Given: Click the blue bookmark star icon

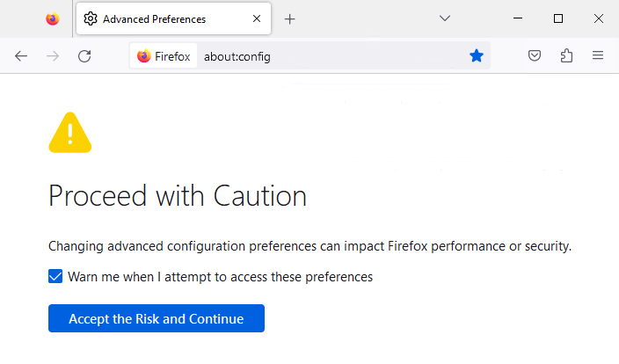Looking at the screenshot, I should tap(477, 56).
